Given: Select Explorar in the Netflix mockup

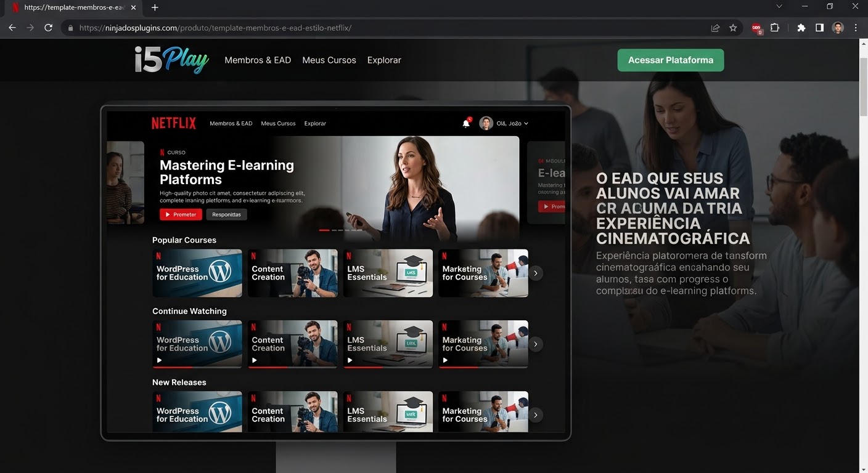Looking at the screenshot, I should (315, 123).
